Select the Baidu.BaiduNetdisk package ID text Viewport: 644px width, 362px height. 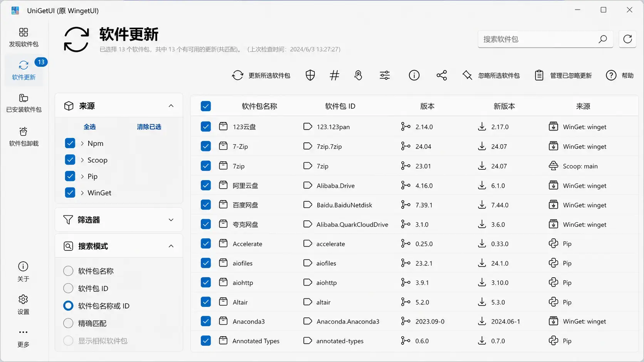point(344,205)
